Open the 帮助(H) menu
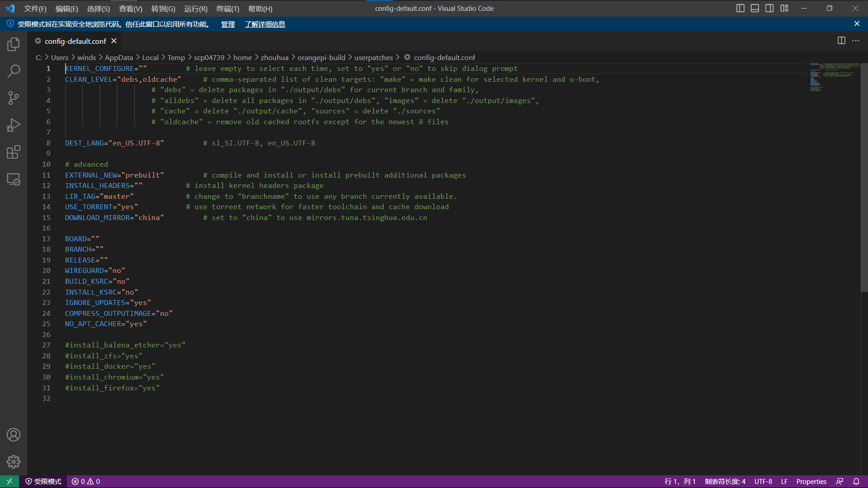Screen dimensions: 868x488 click(x=260, y=9)
